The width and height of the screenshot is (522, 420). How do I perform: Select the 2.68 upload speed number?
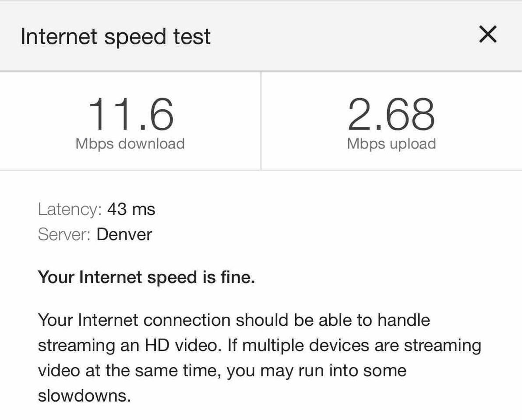click(x=391, y=115)
